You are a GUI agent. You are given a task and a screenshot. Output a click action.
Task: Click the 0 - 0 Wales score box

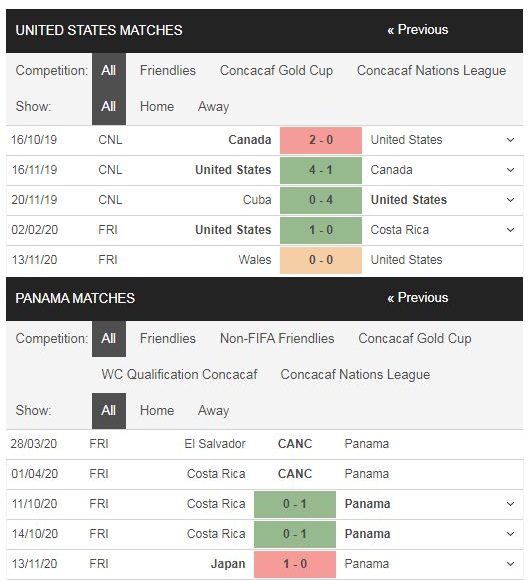pos(321,260)
